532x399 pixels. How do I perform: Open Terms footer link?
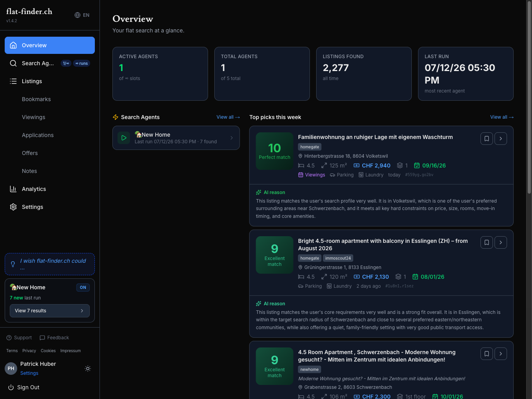pos(12,351)
